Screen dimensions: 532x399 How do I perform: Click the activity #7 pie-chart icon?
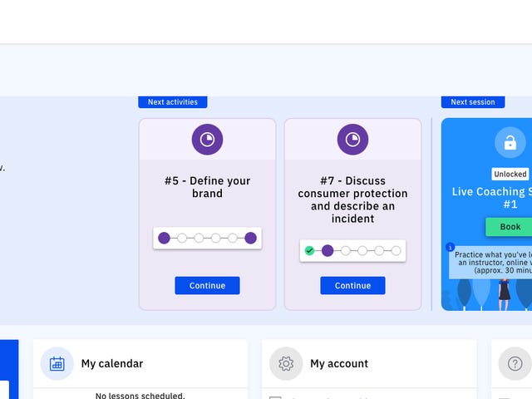(352, 140)
